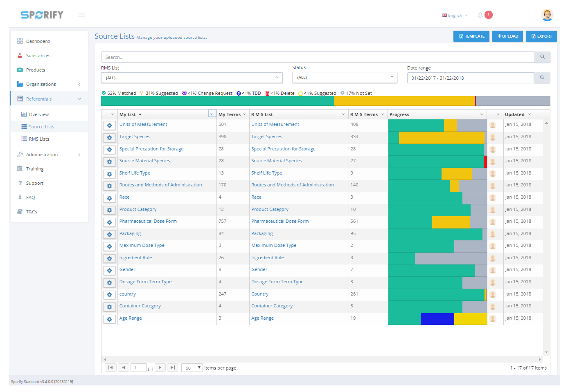Click the notification bell icon
This screenshot has width=568, height=392.
coord(480,15)
